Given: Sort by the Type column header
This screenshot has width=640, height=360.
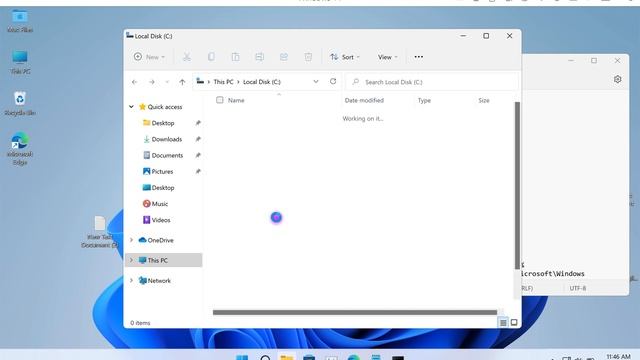Looking at the screenshot, I should click(x=424, y=100).
